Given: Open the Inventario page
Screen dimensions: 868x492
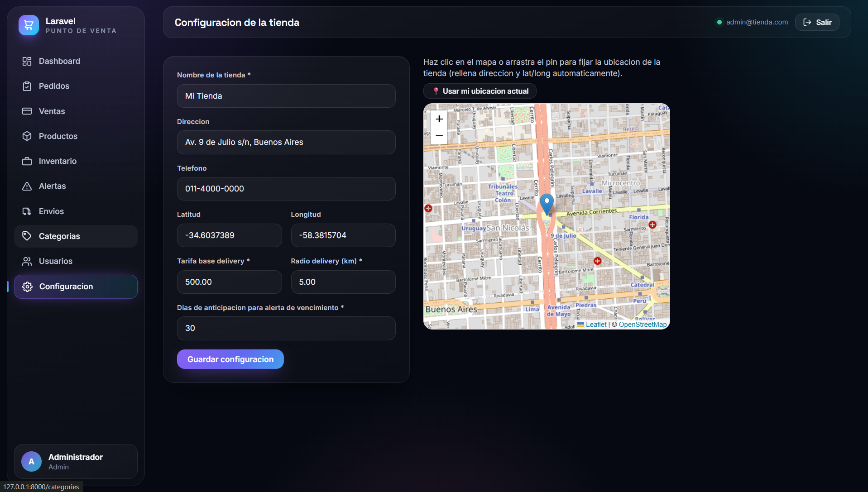Looking at the screenshot, I should pos(76,161).
